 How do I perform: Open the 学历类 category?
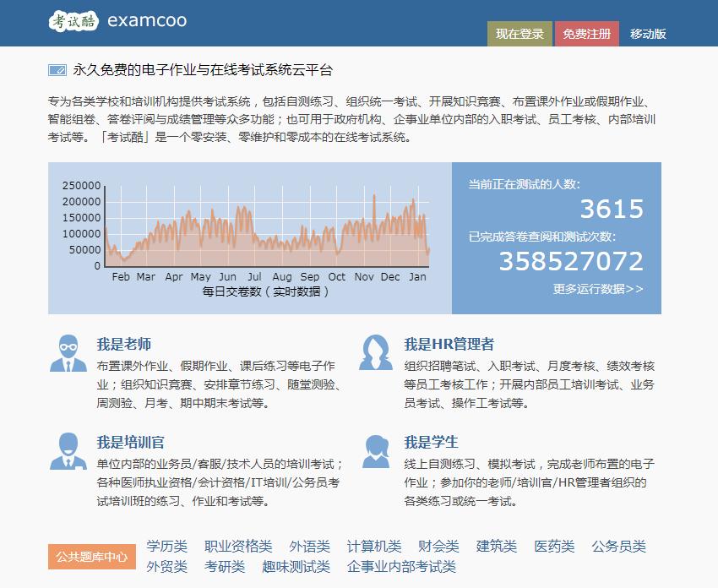tap(167, 546)
